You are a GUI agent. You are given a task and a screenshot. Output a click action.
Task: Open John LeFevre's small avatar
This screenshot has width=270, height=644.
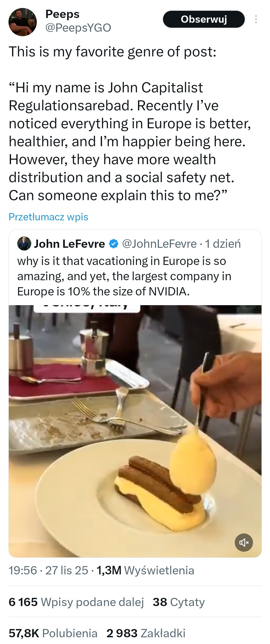[24, 244]
